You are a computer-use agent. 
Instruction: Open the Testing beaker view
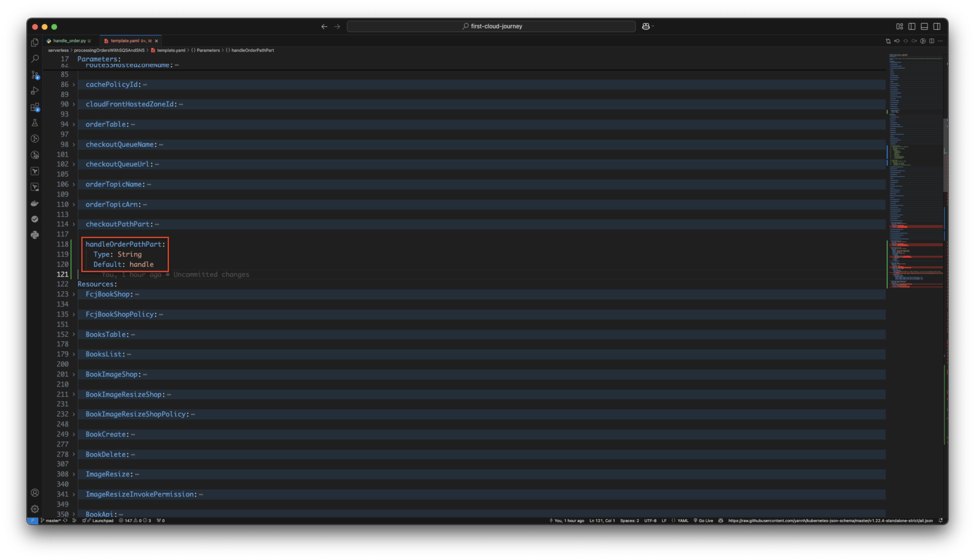(35, 123)
